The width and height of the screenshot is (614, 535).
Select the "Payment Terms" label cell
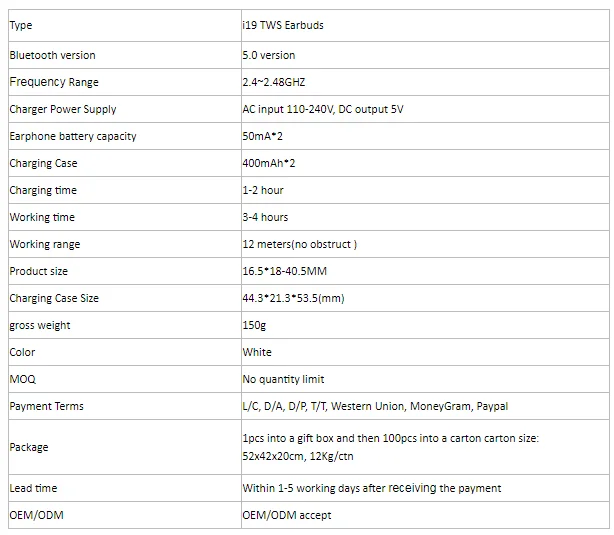[x=47, y=406]
